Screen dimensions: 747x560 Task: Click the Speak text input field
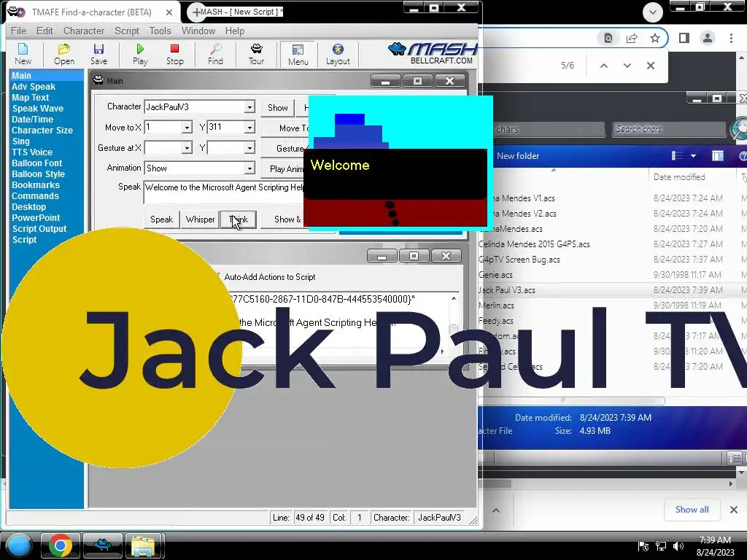click(223, 192)
